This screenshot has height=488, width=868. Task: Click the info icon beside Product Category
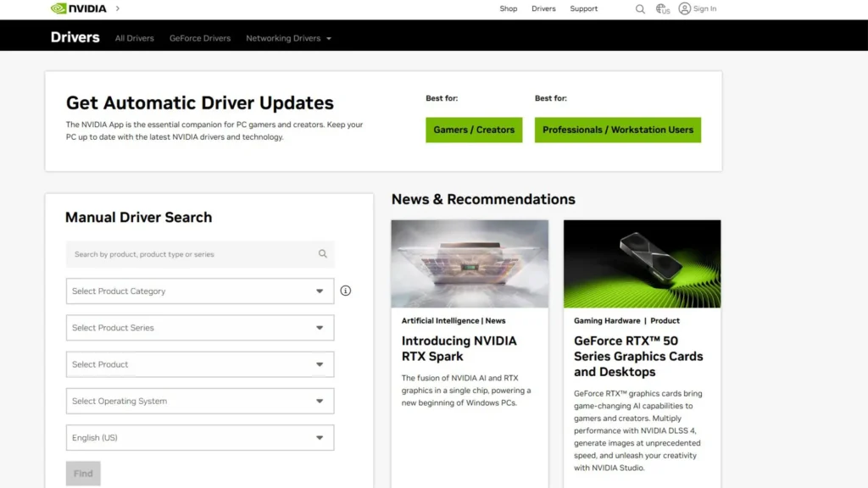346,291
